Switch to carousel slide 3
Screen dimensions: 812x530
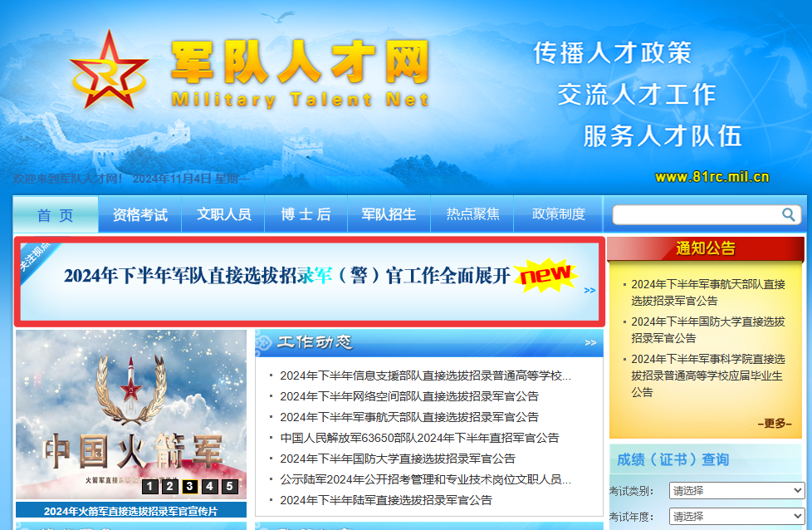pyautogui.click(x=189, y=487)
